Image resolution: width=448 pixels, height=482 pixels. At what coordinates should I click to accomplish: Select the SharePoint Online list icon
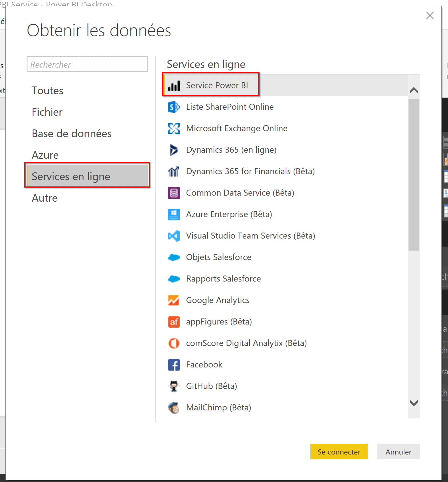click(174, 107)
